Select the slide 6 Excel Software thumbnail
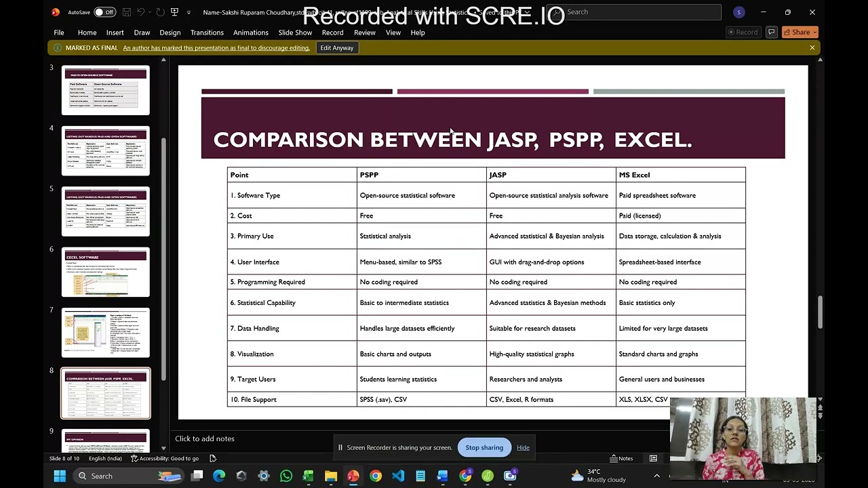Viewport: 868px width, 488px height. pos(106,272)
